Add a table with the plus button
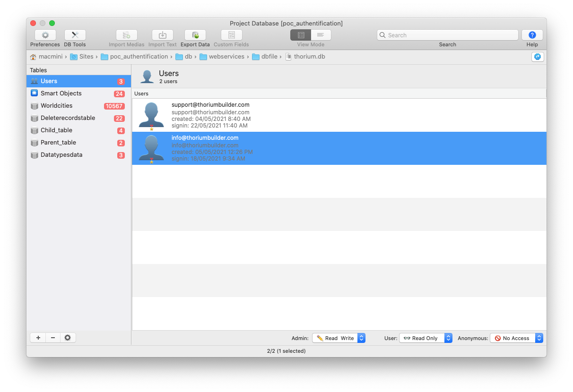Screen dimensions: 573x392 coord(38,338)
